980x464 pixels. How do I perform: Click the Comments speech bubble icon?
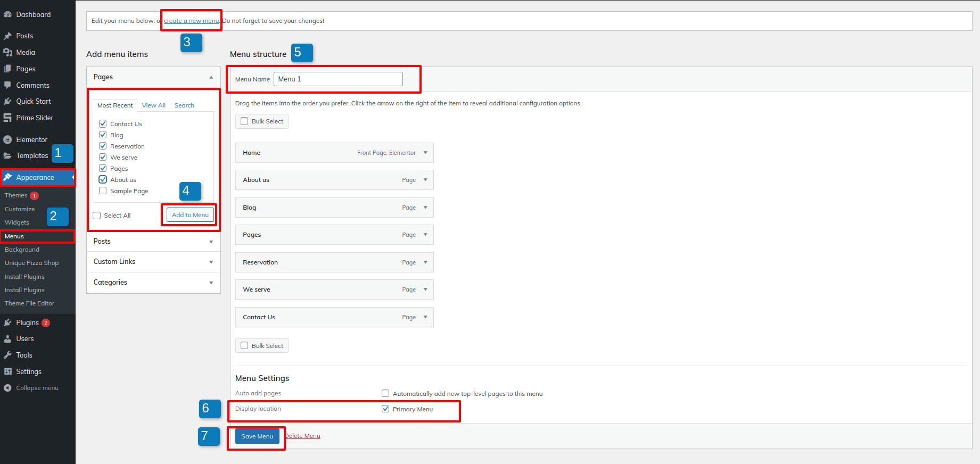(x=7, y=85)
